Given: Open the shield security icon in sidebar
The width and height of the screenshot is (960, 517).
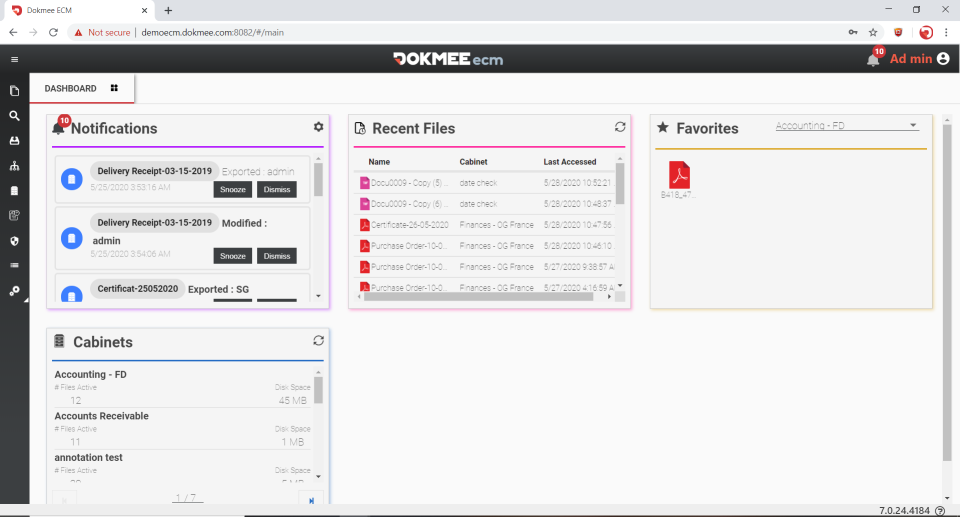Looking at the screenshot, I should click(14, 241).
